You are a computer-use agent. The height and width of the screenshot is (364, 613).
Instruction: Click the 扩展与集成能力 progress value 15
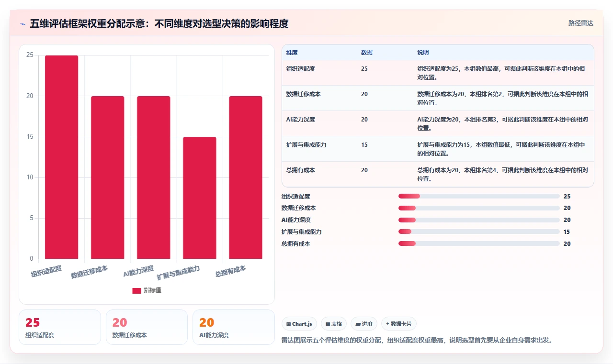[567, 232]
